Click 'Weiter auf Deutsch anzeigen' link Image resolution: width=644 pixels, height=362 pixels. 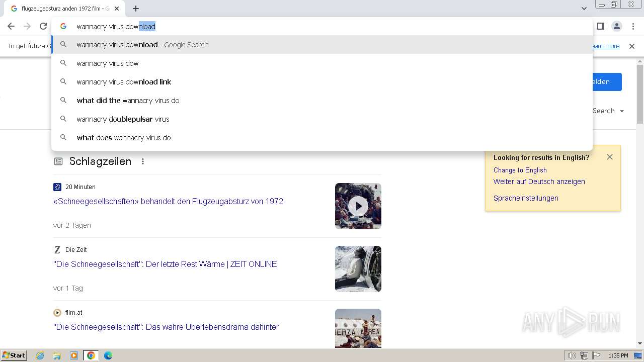point(539,182)
